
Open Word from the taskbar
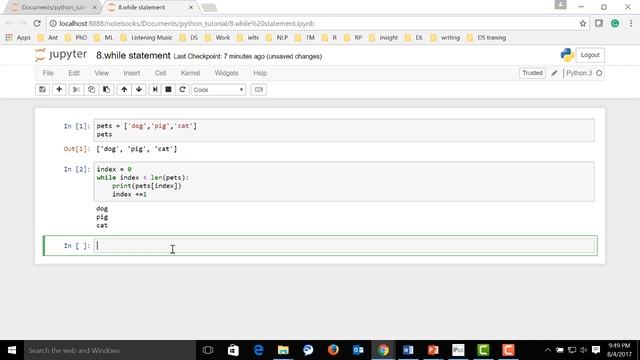pyautogui.click(x=408, y=350)
